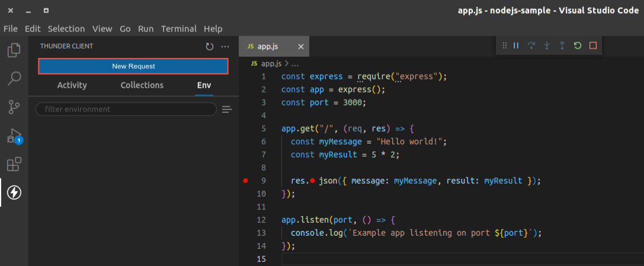Open the Search view icon

pyautogui.click(x=14, y=78)
